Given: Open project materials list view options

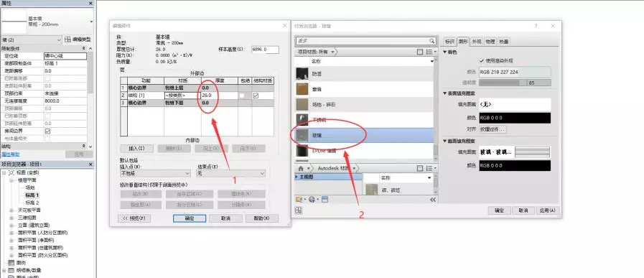Looking at the screenshot, I should (431, 52).
